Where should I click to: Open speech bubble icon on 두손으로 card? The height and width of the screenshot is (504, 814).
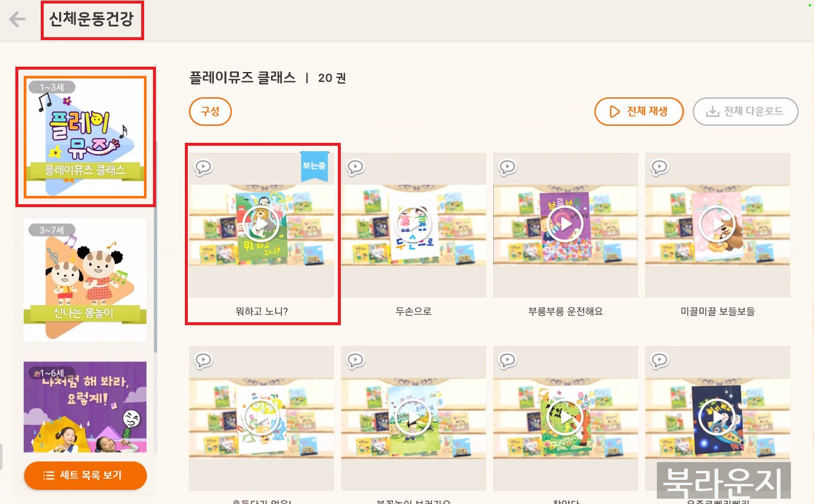pos(355,168)
